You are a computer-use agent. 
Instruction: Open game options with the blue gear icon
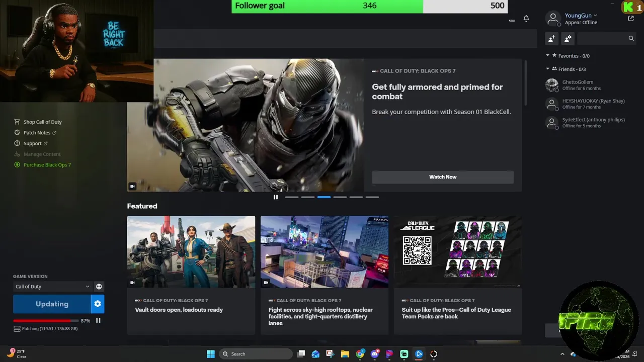tap(98, 304)
